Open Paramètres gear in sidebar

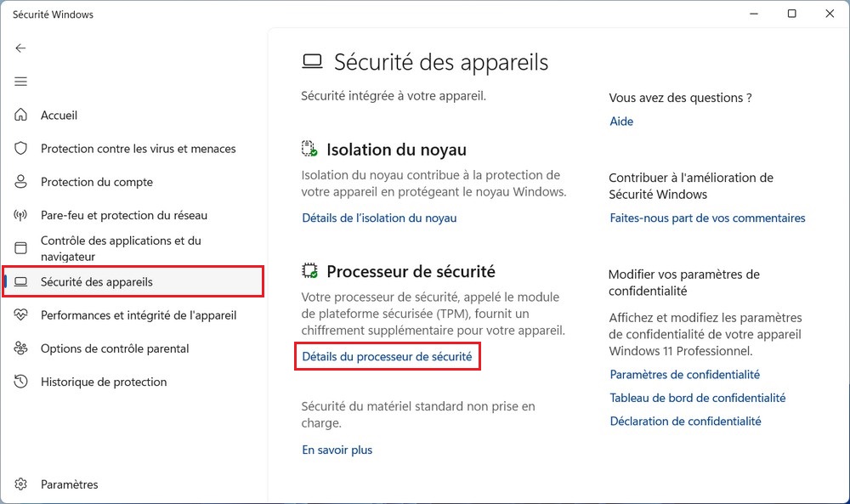21,484
